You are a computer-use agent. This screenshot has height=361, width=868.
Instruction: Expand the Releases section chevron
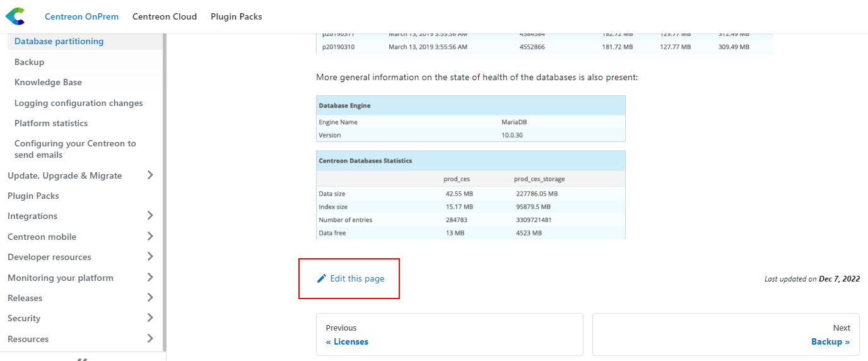150,298
